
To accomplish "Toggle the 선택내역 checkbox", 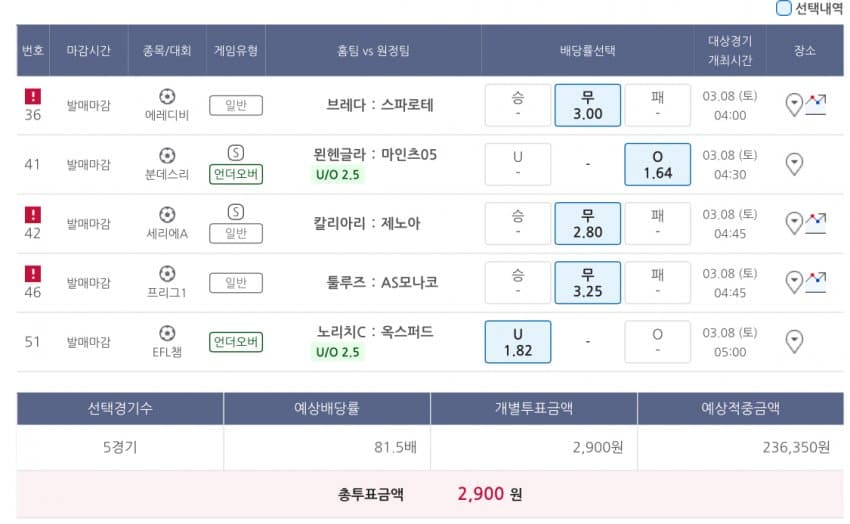I will 783,8.
